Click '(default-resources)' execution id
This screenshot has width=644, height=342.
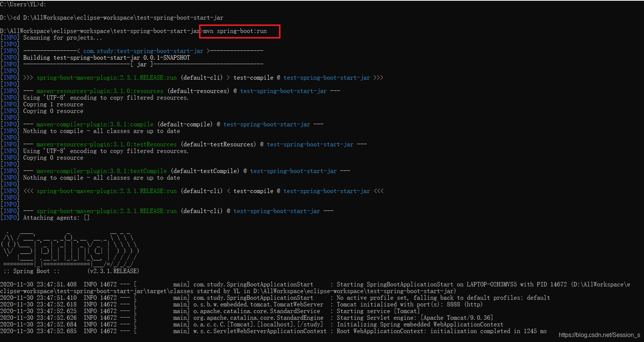coord(198,91)
